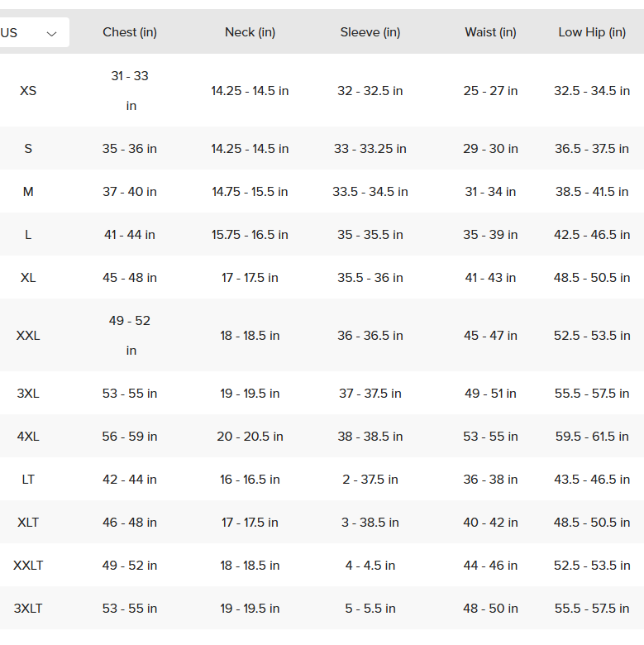Viewport: 644px width, 645px height.
Task: Click the 4XL low hip value 59.5 - 61.5 in
Action: (592, 437)
